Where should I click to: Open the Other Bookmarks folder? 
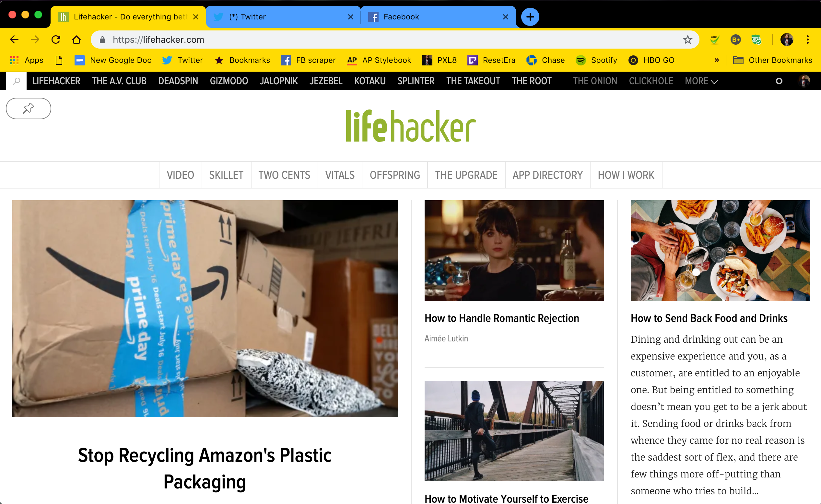coord(772,60)
